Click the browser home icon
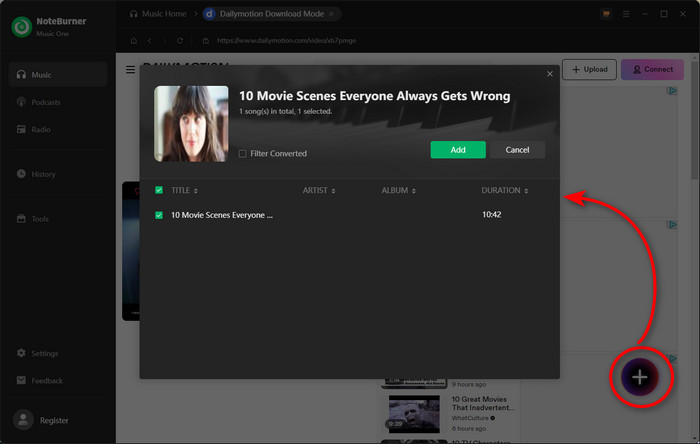 [x=133, y=41]
